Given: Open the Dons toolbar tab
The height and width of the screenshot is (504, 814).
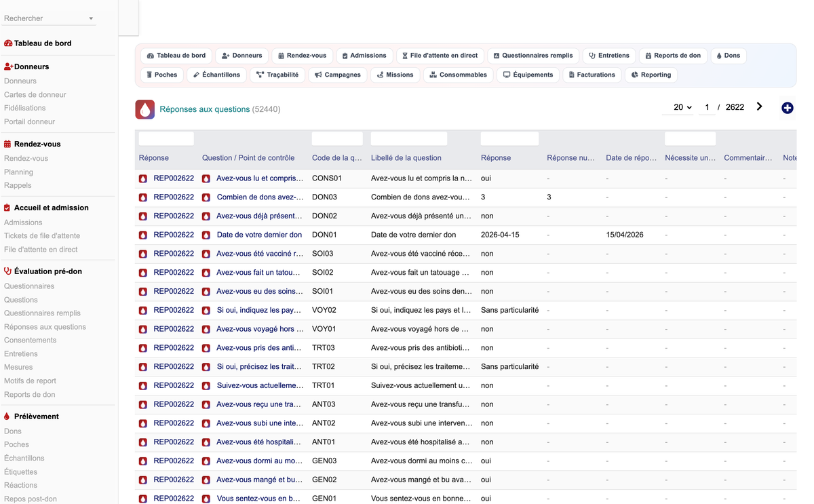Looking at the screenshot, I should (x=729, y=56).
